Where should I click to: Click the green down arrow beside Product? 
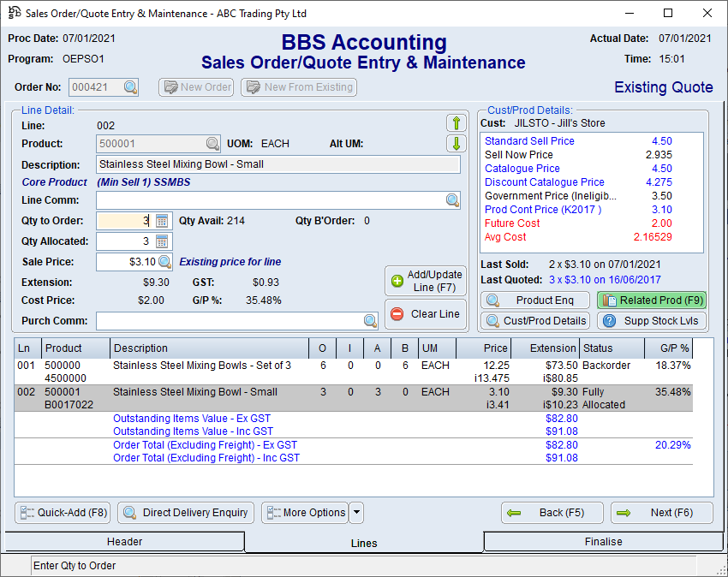point(456,143)
